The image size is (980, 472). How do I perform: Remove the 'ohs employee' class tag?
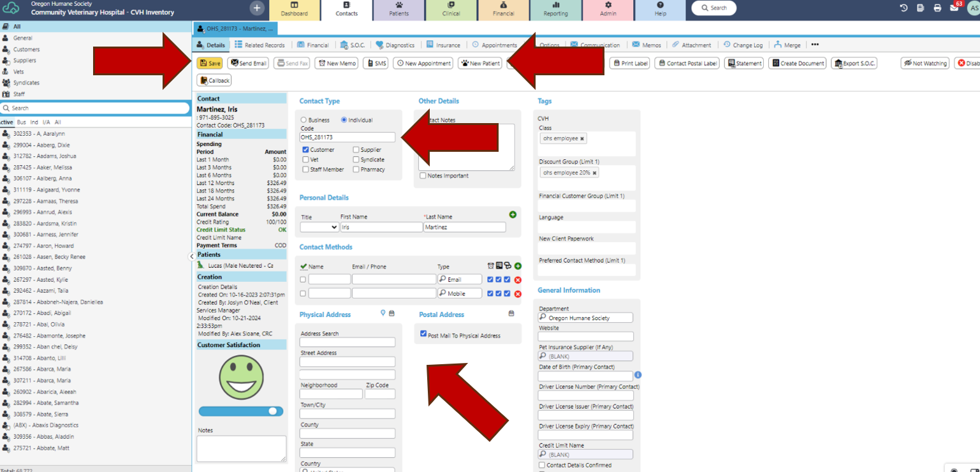pos(582,138)
